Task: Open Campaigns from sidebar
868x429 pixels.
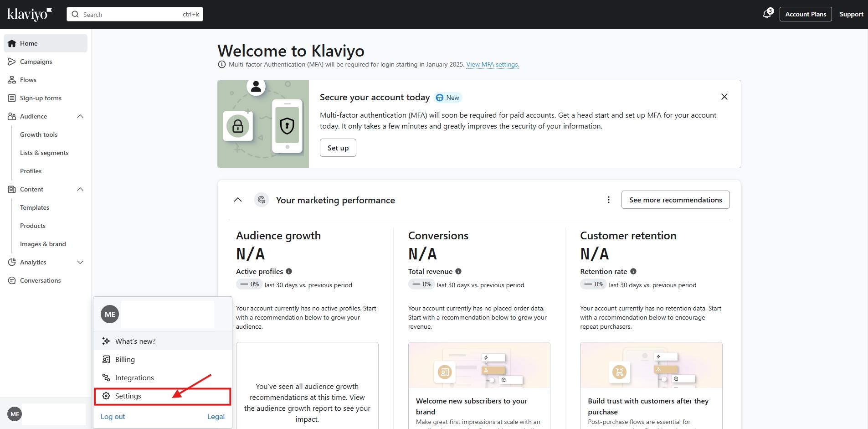Action: [46, 62]
